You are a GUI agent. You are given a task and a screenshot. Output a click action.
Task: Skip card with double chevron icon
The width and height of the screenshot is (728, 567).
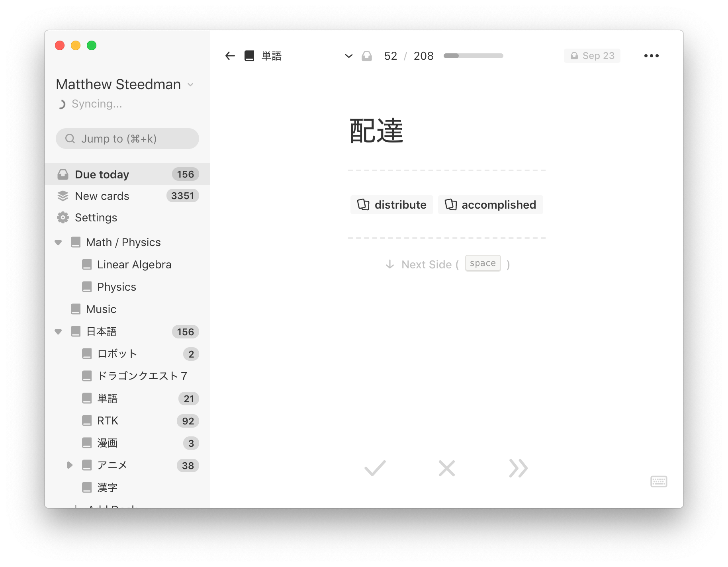pos(518,468)
